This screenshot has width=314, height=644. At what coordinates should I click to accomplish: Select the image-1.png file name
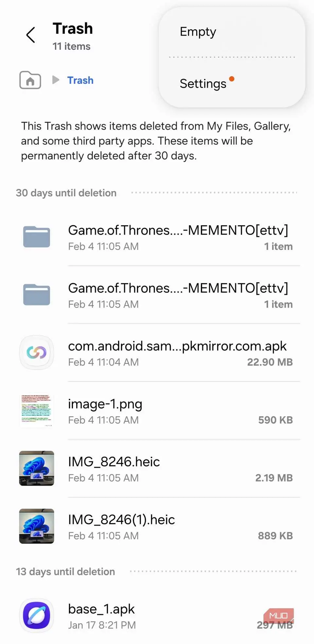(105, 404)
